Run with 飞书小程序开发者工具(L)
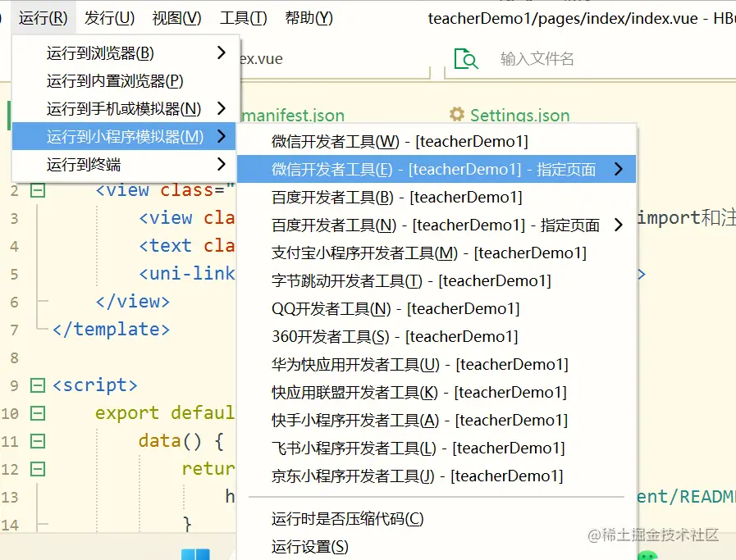This screenshot has height=560, width=736. [x=437, y=448]
